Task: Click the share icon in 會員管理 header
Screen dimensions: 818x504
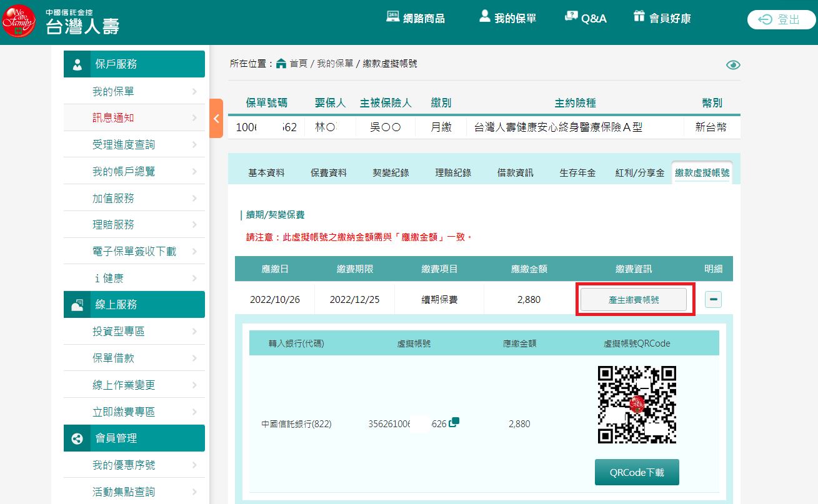Action: click(x=77, y=438)
